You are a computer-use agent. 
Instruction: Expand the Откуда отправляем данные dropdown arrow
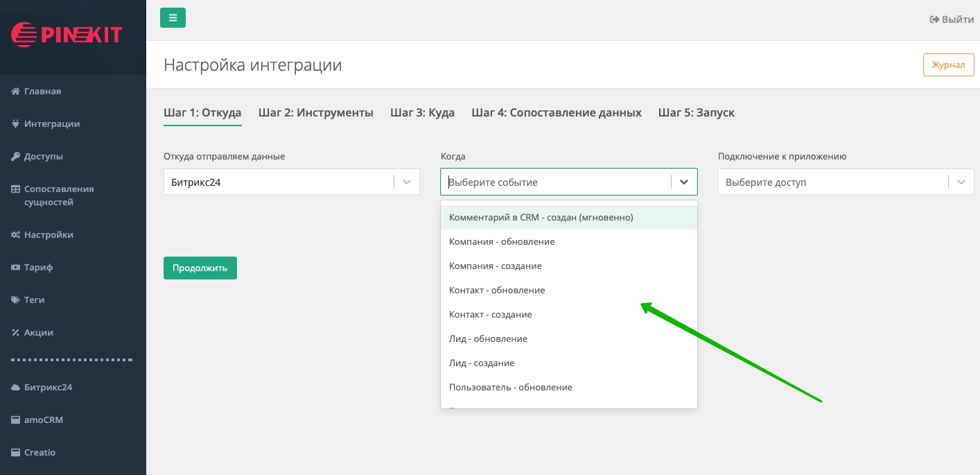pos(407,182)
